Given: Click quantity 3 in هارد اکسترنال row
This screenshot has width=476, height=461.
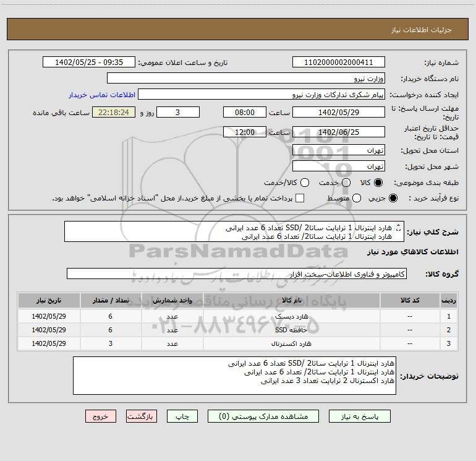Looking at the screenshot, I should click(x=111, y=343).
